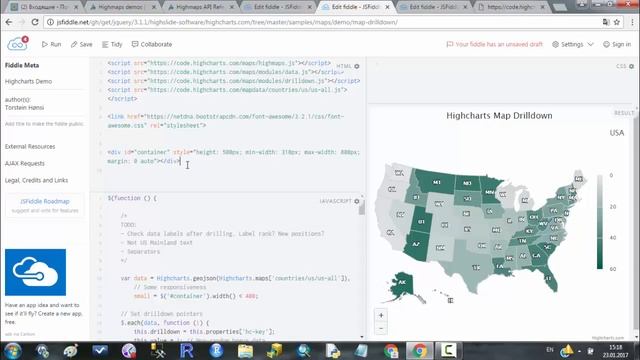640x360 pixels.
Task: Click the EN language indicator
Action: pyautogui.click(x=549, y=350)
